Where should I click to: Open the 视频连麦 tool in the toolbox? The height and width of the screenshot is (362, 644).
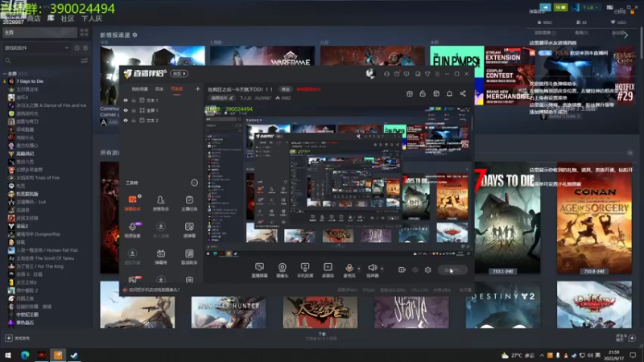tap(132, 230)
